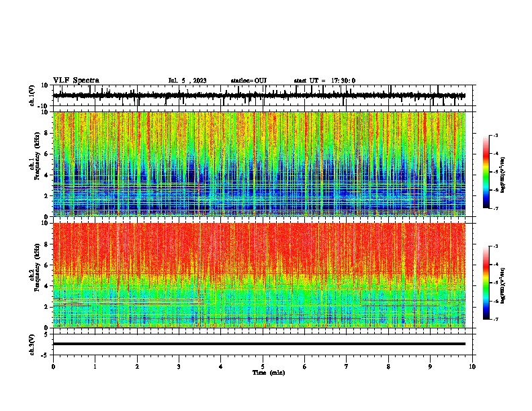
Task: Select the ch.2 color bar log(PSD) unit label
Action: point(503,285)
